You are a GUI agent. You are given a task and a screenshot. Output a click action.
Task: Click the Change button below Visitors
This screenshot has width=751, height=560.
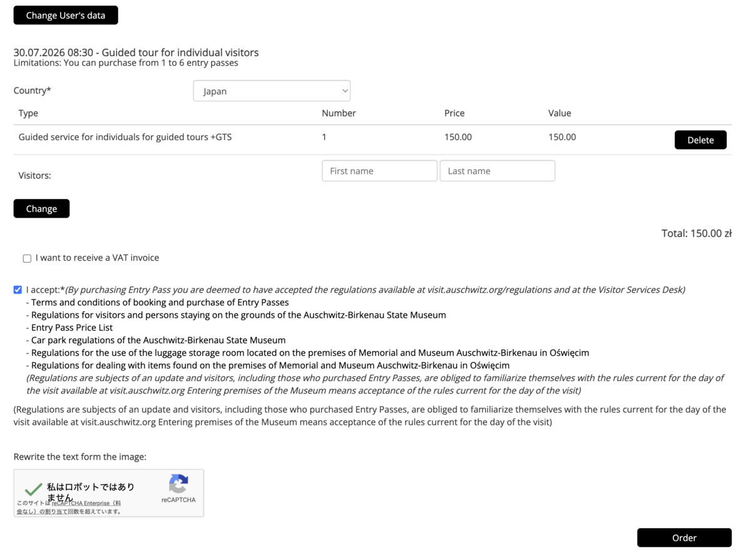tap(41, 208)
